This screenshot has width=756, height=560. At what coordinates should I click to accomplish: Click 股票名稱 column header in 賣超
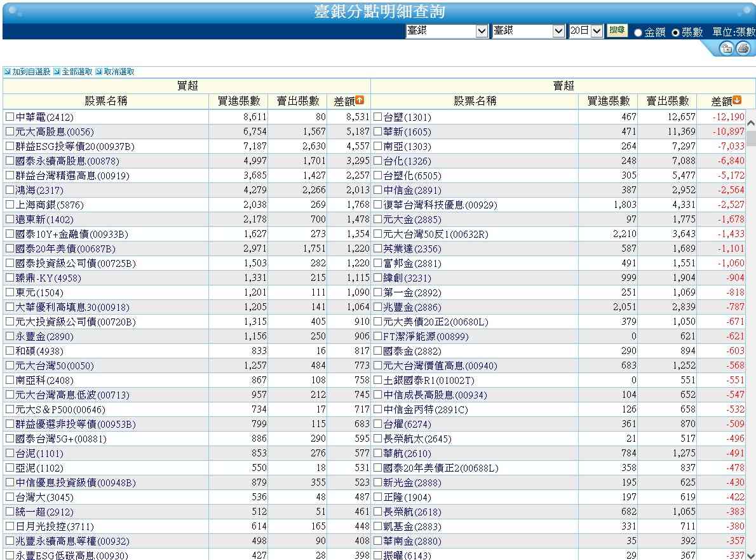point(475,101)
